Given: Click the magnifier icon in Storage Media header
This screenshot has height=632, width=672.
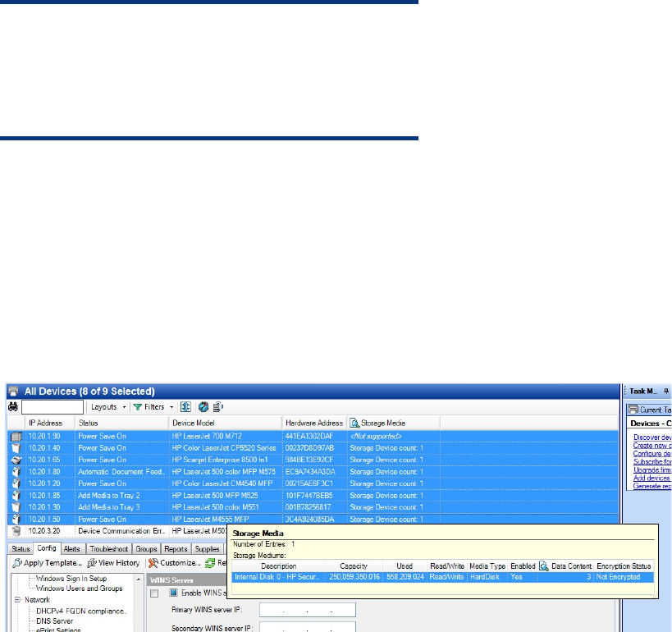Looking at the screenshot, I should point(354,424).
